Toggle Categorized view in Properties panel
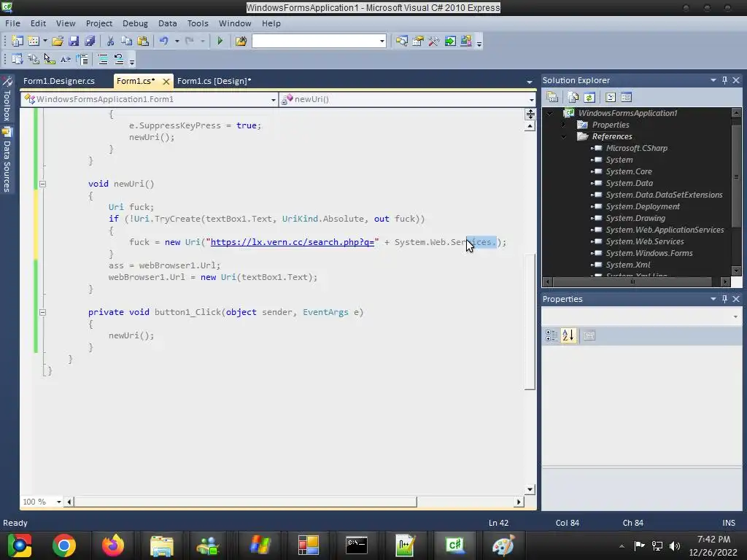Screen dimensions: 747x560 pyautogui.click(x=551, y=335)
